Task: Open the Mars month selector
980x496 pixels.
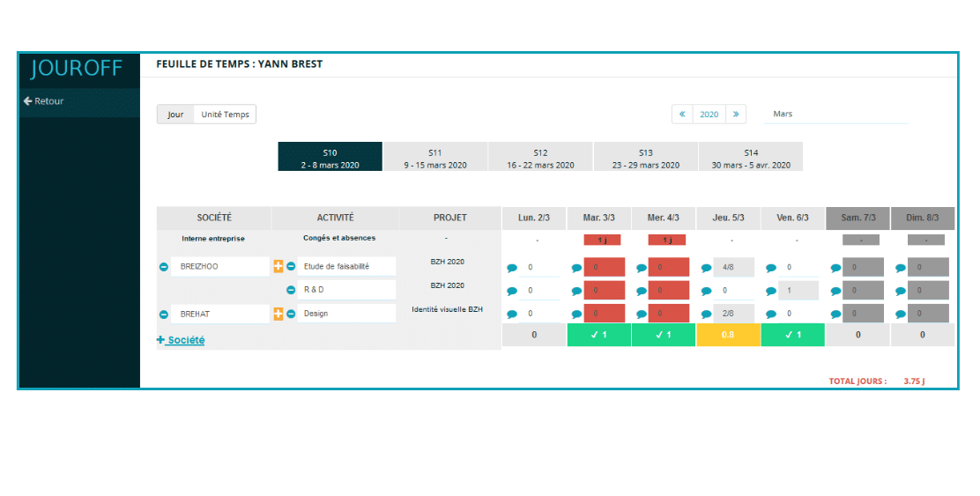Action: coord(836,115)
